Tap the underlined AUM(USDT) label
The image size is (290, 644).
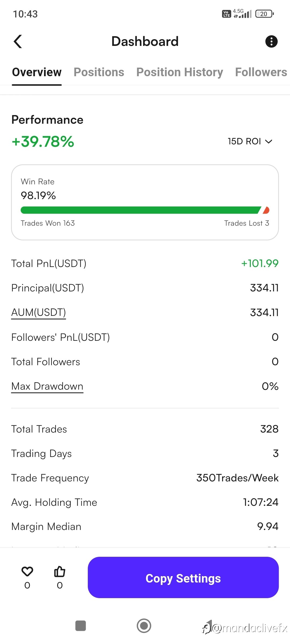point(38,313)
